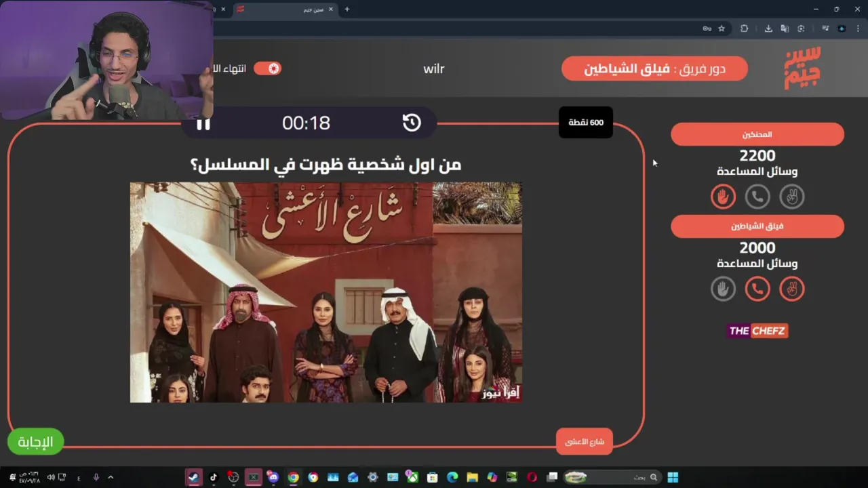Viewport: 868px width, 488px height.
Task: Open Opera browser from the taskbar
Action: pyautogui.click(x=532, y=477)
